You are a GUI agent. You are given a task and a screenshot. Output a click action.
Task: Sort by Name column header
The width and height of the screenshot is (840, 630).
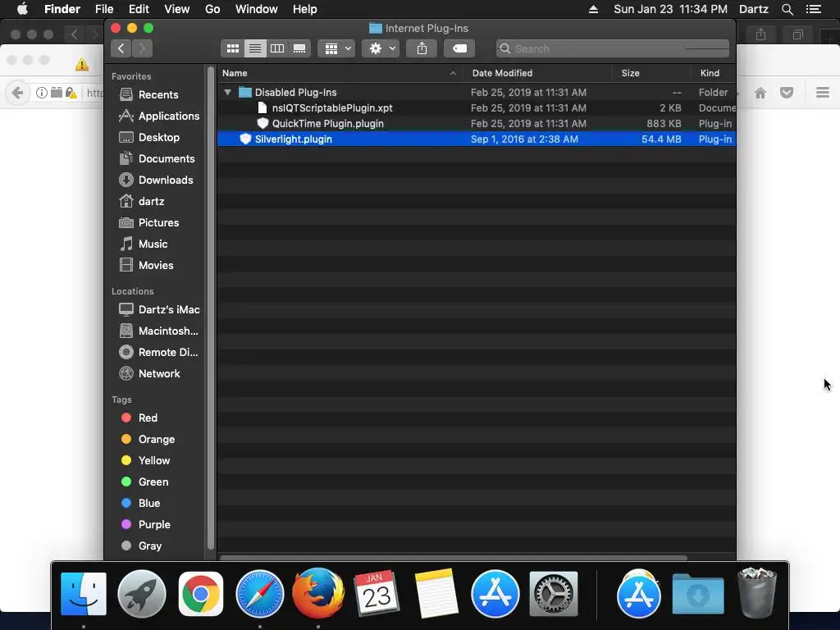tap(340, 73)
